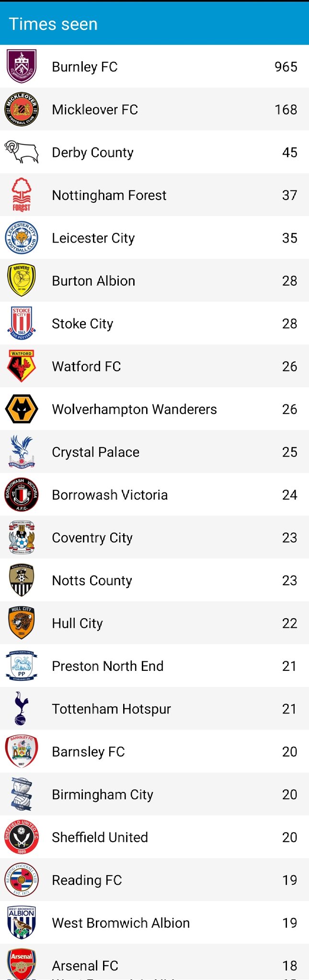Select the Derby County ram logo

coord(22,152)
